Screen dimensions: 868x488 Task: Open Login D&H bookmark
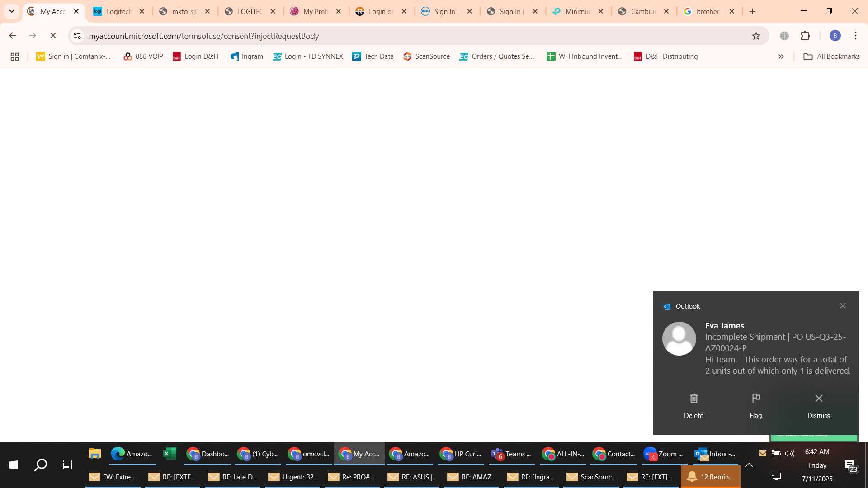(195, 56)
